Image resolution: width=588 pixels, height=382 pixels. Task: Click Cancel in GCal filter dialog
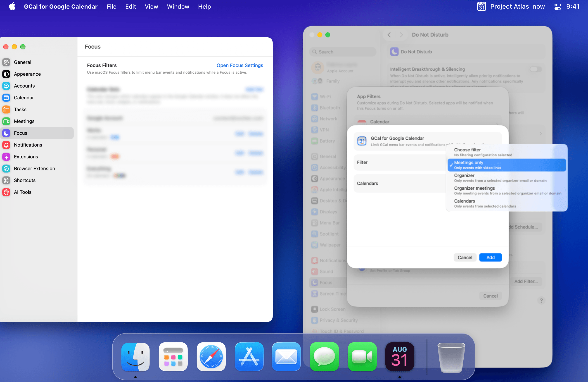pyautogui.click(x=465, y=257)
